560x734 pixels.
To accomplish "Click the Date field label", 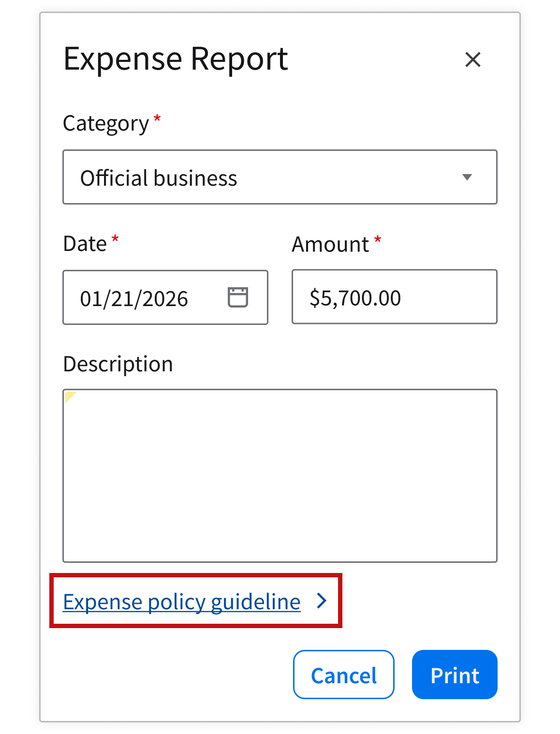I will [85, 244].
